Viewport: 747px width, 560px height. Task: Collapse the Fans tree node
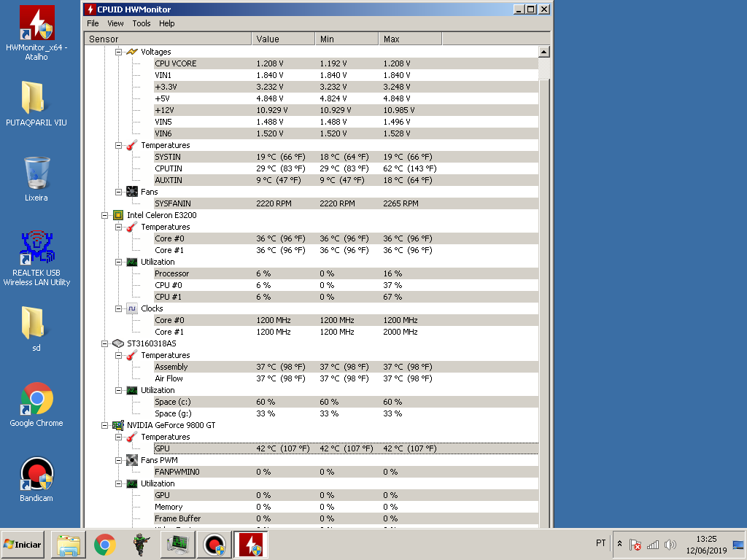[x=118, y=192]
